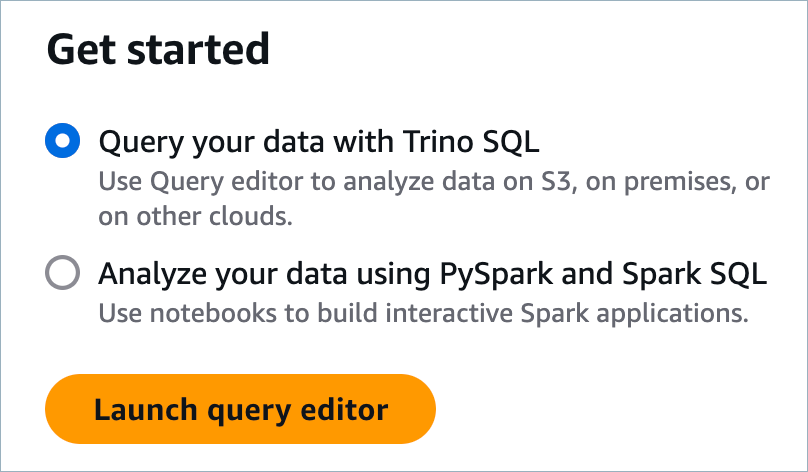This screenshot has height=472, width=808.
Task: Select the PySpark and Spark SQL radio button
Action: point(63,273)
